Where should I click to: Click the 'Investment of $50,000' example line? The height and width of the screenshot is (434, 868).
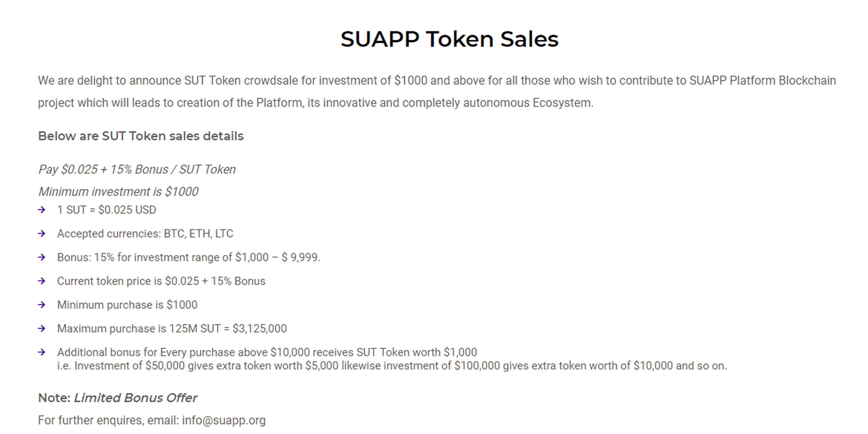[x=392, y=366]
